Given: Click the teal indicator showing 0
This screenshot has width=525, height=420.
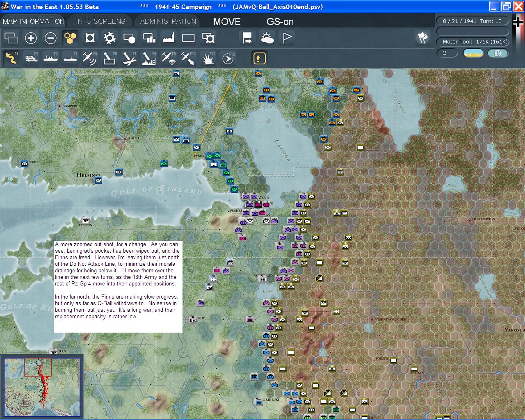Looking at the screenshot, I should (x=498, y=53).
